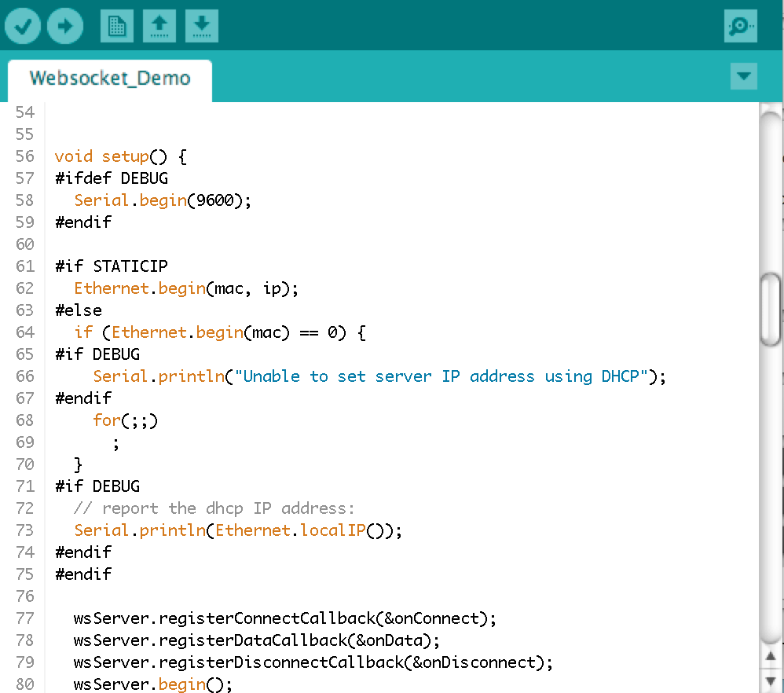Viewport: 784px width, 693px height.
Task: Open a sketch with the up-arrow icon
Action: (x=159, y=26)
